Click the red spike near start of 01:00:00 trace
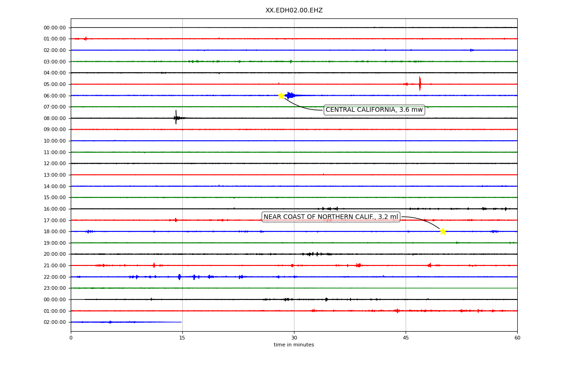The height and width of the screenshot is (368, 588). 85,39
